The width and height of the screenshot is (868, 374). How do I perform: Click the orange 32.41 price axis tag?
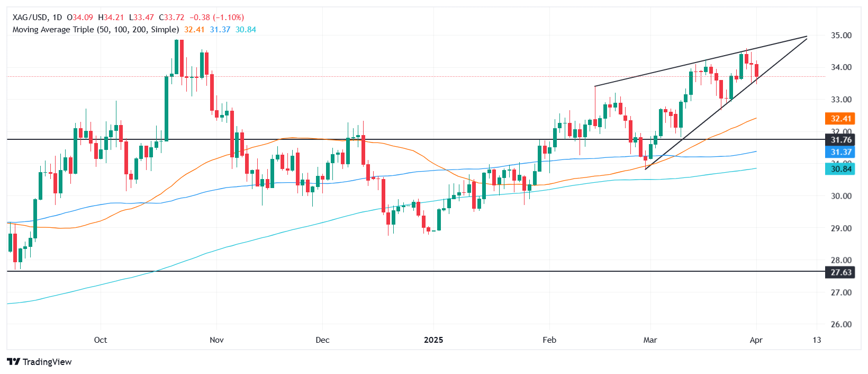pyautogui.click(x=840, y=119)
